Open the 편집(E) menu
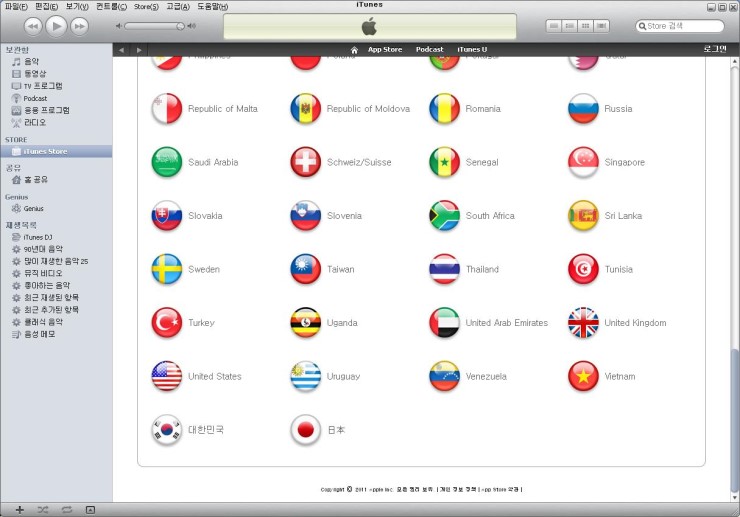 tap(46, 6)
